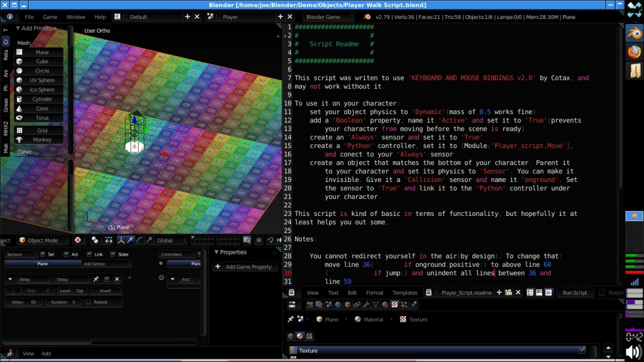Screen dimensions: 644x362
Task: Toggle the Act checkbox for sensors
Action: (x=65, y=254)
